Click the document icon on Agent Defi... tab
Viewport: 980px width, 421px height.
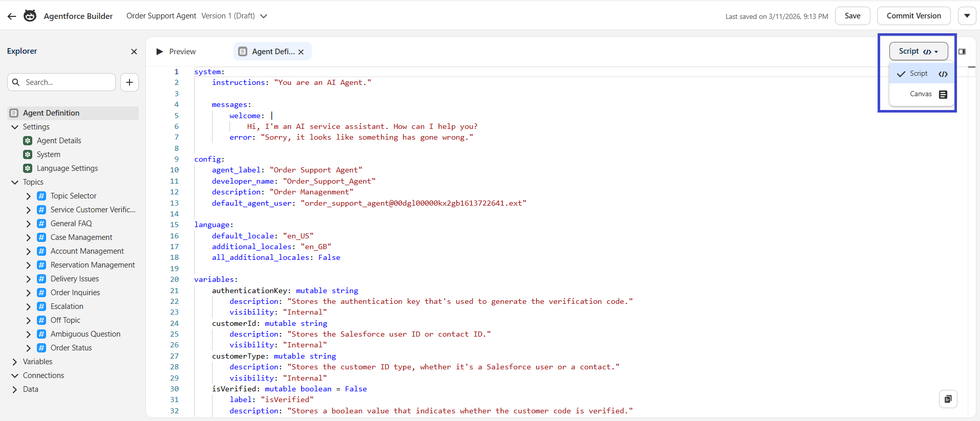243,52
